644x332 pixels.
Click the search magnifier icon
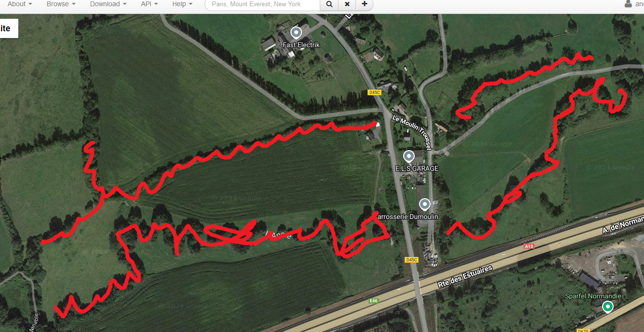(329, 4)
